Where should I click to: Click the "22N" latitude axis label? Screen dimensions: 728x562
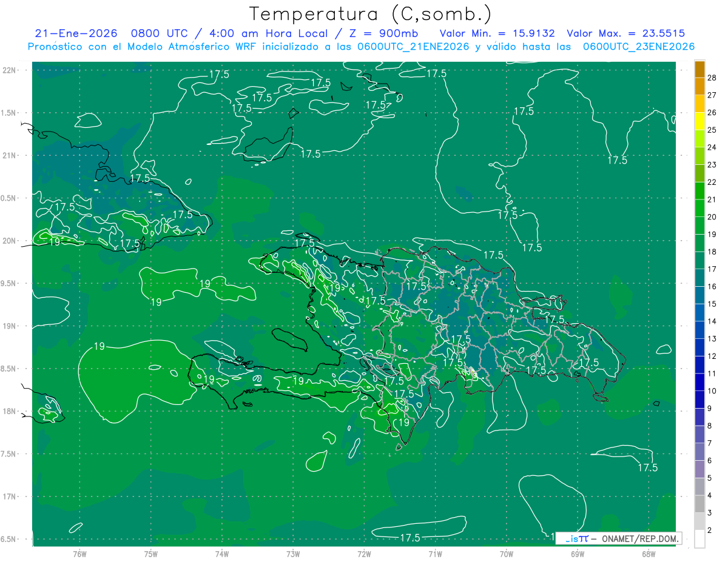tap(10, 70)
